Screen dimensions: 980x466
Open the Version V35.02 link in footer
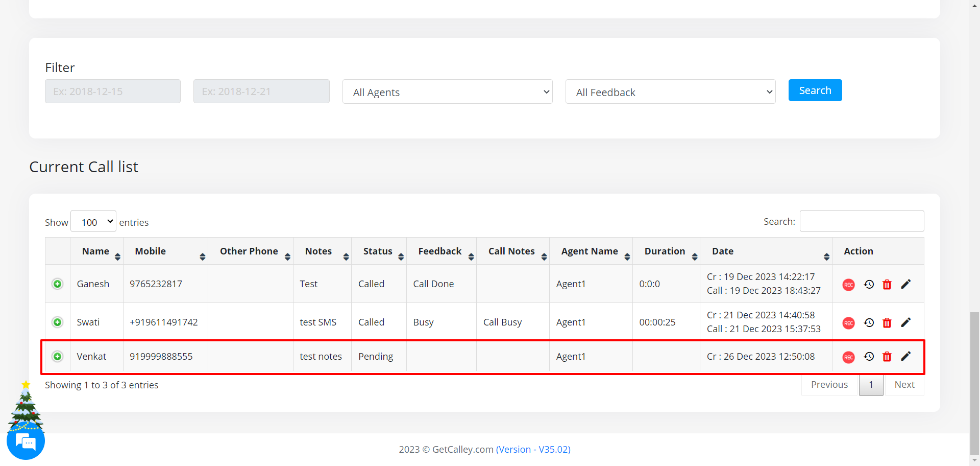coord(533,450)
